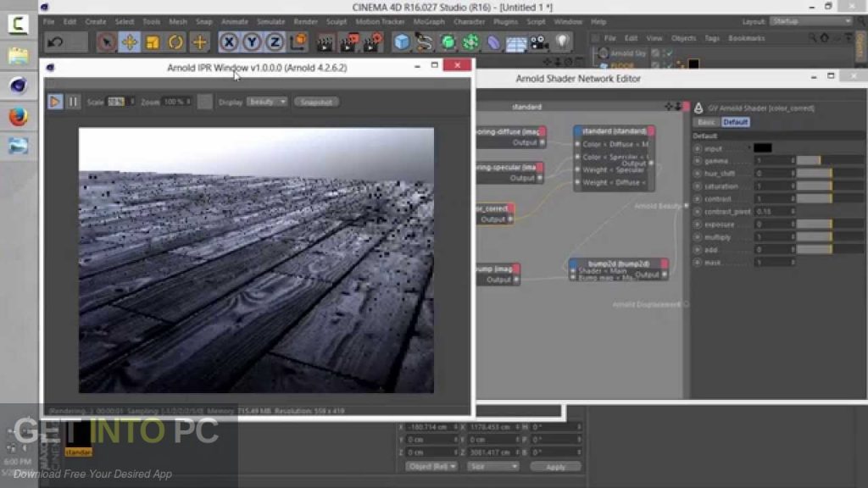Open the File menu in main menubar
Viewport: 868px width, 488px height.
pos(48,21)
